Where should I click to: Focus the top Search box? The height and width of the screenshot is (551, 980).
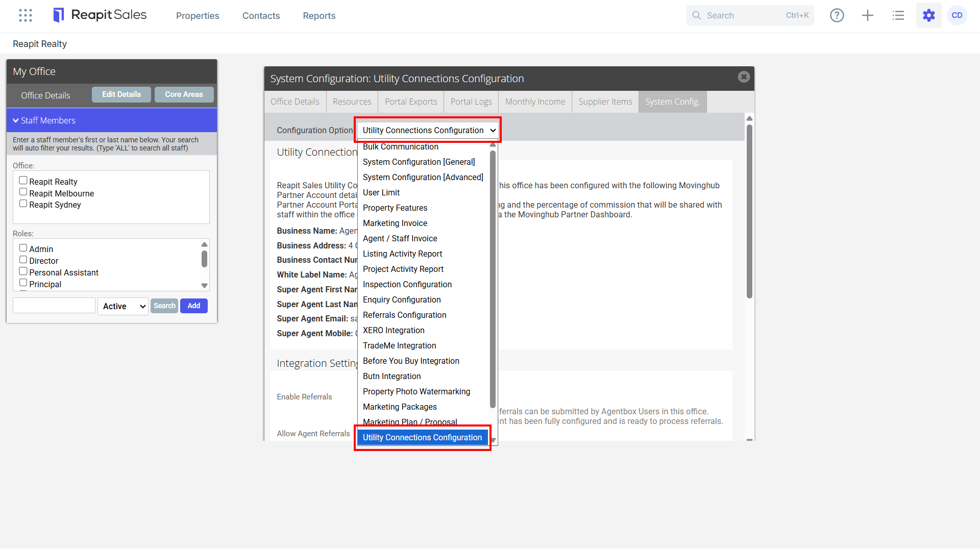(750, 15)
